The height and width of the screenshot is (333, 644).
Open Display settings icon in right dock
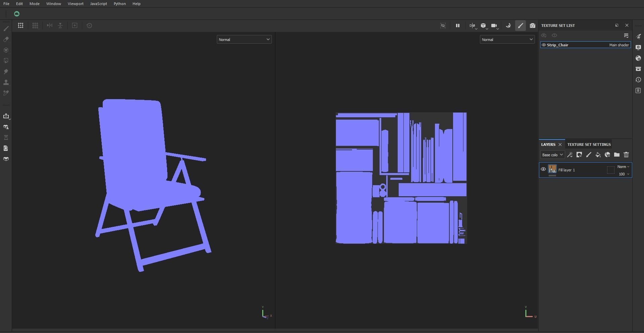(x=638, y=47)
